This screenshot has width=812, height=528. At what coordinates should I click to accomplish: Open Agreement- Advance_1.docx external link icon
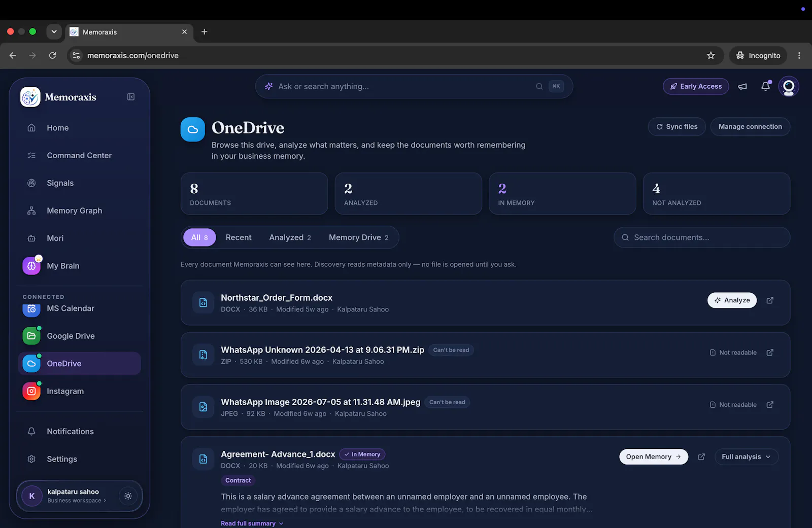click(x=701, y=457)
